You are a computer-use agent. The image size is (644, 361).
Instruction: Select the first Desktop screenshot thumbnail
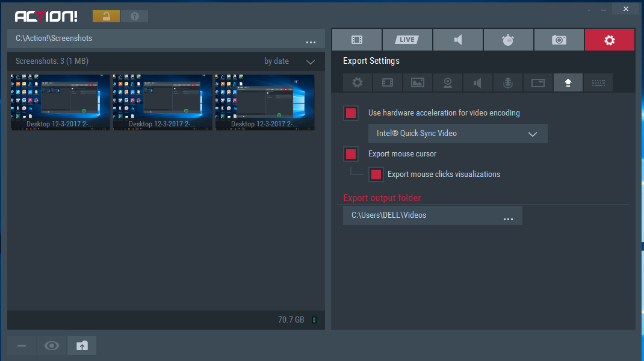(x=60, y=102)
